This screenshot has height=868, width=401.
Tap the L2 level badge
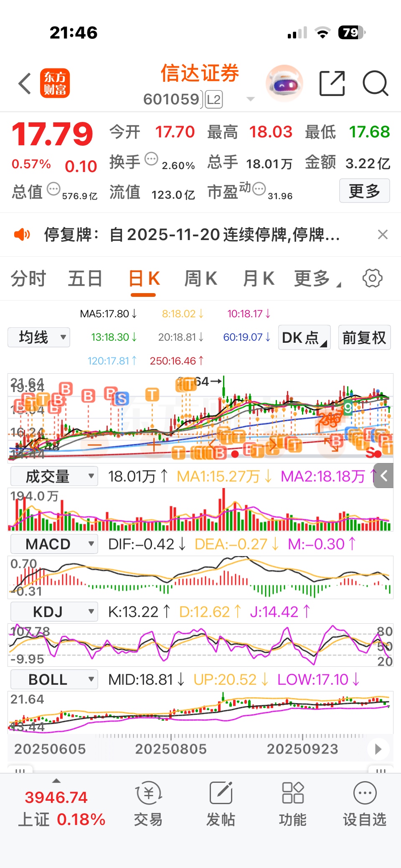pyautogui.click(x=213, y=99)
